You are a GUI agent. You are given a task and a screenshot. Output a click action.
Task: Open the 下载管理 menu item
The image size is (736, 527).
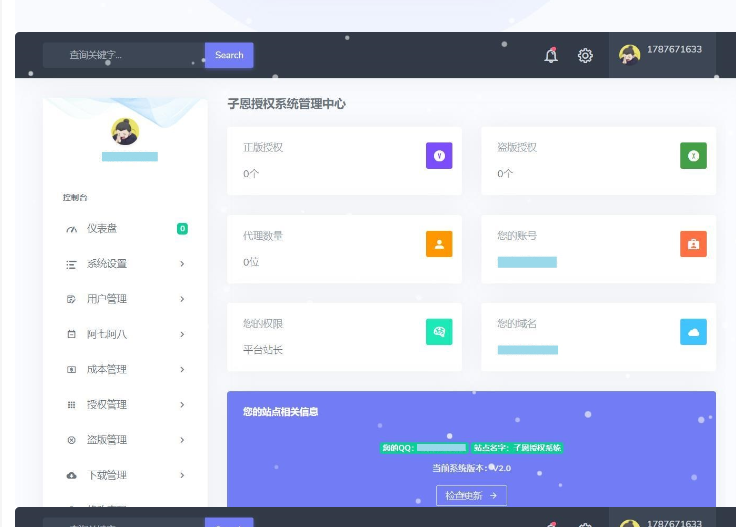[x=126, y=475]
